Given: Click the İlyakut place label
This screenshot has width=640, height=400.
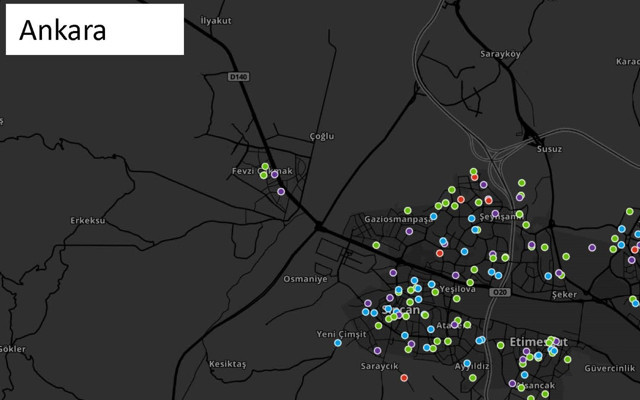Looking at the screenshot, I should click(216, 20).
